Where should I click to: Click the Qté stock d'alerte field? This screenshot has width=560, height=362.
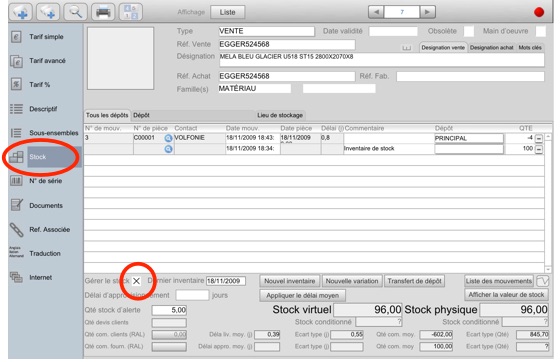[x=169, y=310]
